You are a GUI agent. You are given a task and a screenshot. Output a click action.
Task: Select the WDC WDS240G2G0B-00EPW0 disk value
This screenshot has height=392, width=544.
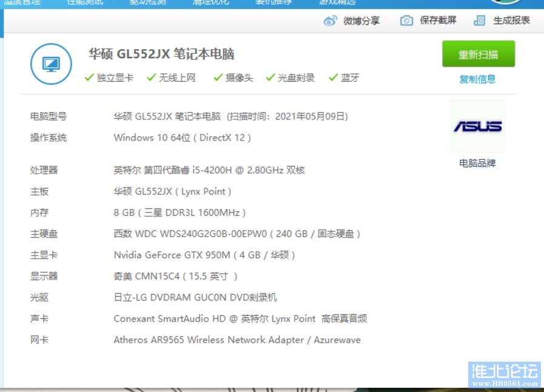click(x=237, y=234)
